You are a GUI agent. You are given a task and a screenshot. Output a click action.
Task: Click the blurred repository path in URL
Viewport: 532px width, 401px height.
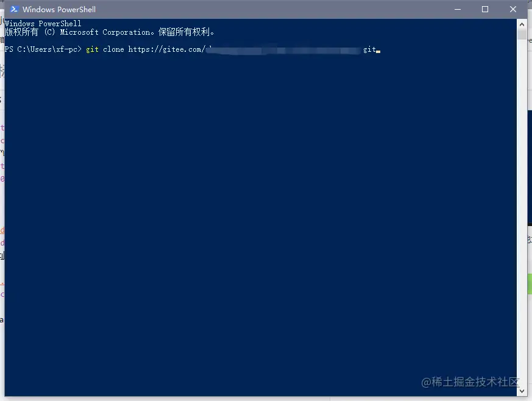tap(283, 50)
